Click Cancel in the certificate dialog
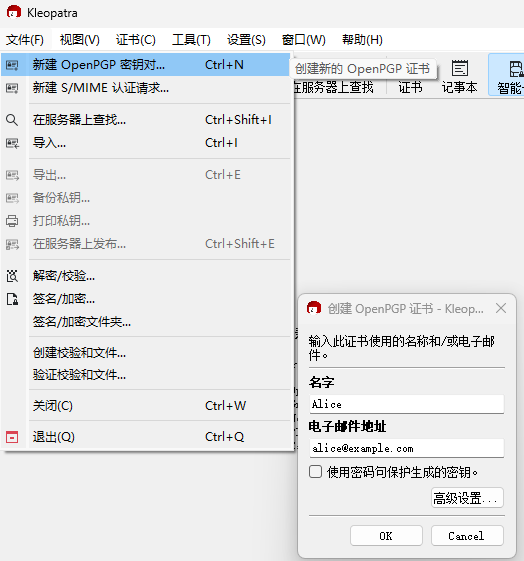 pos(467,536)
